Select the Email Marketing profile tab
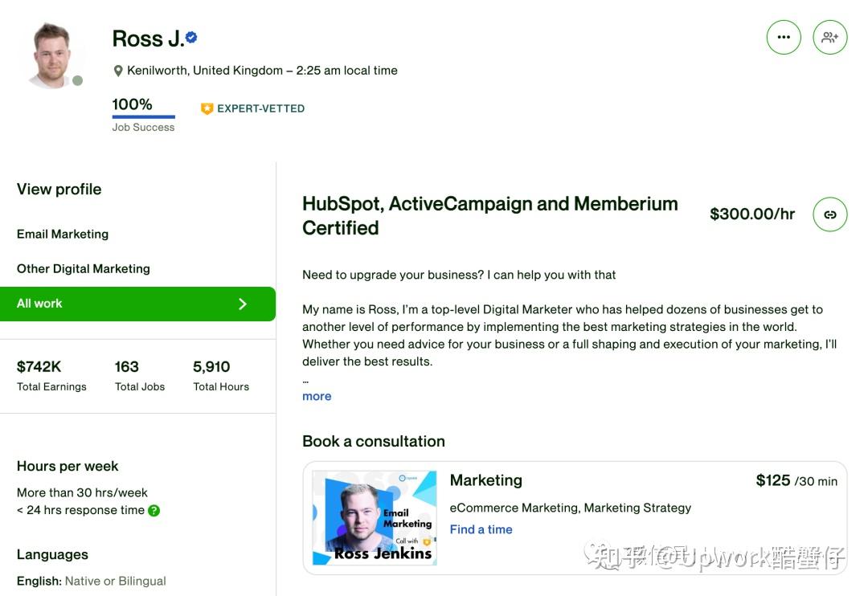Viewport: 868px width, 596px height. pyautogui.click(x=63, y=234)
